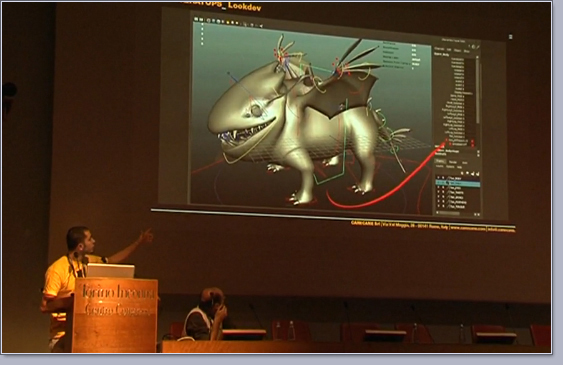This screenshot has width=563, height=365.
Task: Toggle visibility V of the third display layer
Action: (438, 187)
